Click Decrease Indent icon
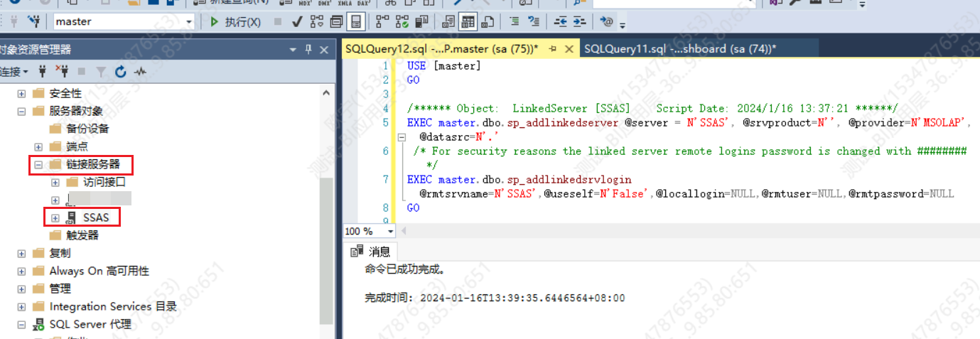This screenshot has width=980, height=339. 561,21
